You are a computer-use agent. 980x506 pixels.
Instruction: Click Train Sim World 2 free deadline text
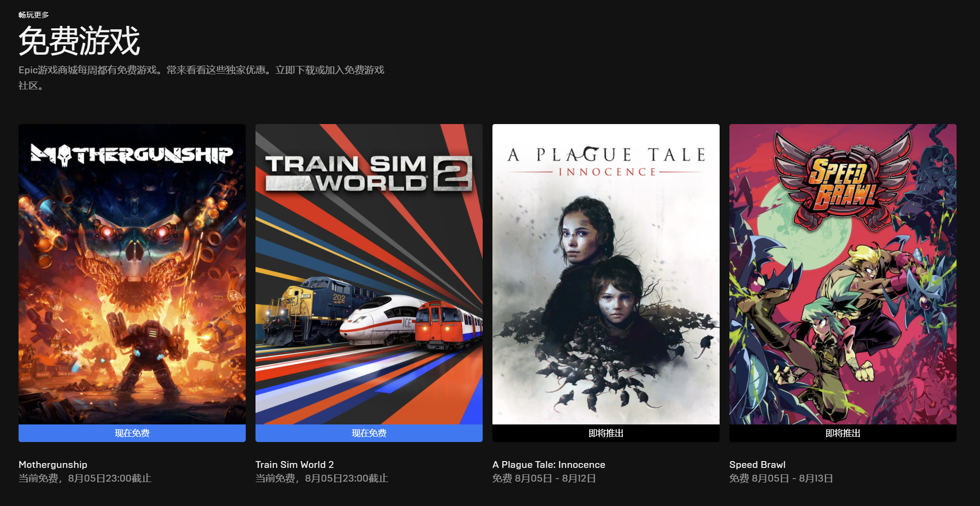322,478
